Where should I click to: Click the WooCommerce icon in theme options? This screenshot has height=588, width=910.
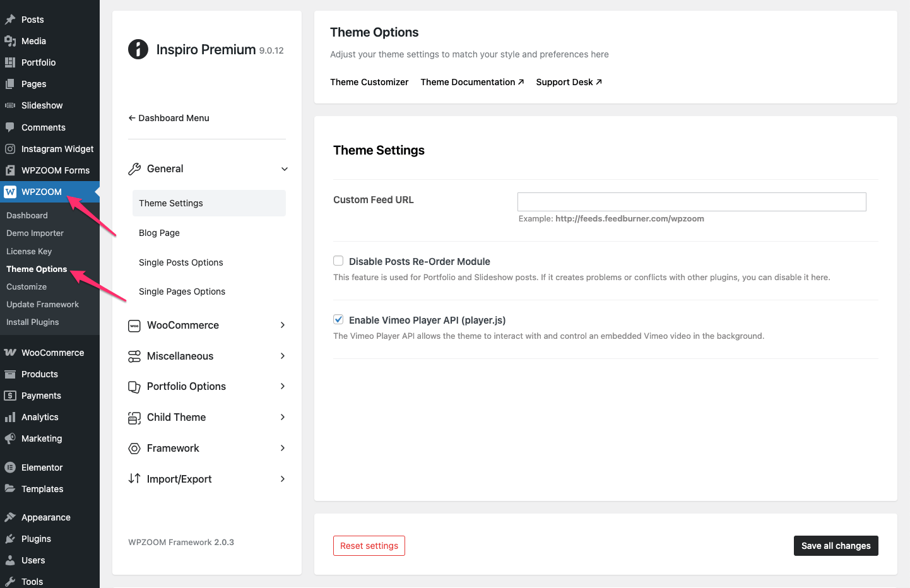pyautogui.click(x=134, y=326)
